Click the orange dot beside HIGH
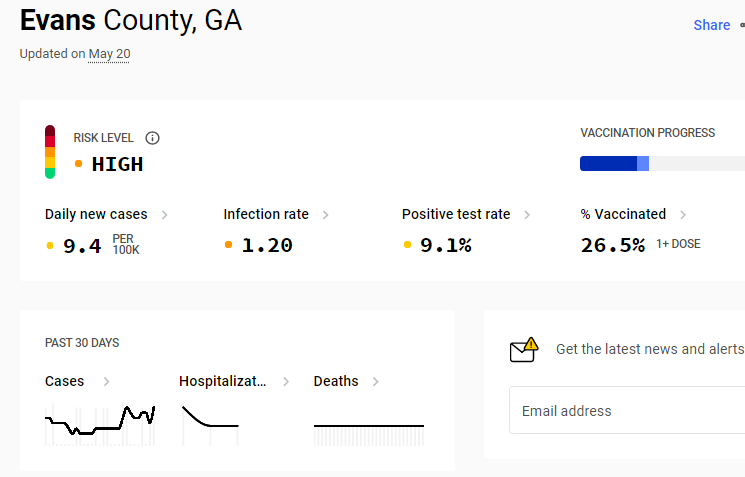The image size is (745, 477). click(78, 164)
